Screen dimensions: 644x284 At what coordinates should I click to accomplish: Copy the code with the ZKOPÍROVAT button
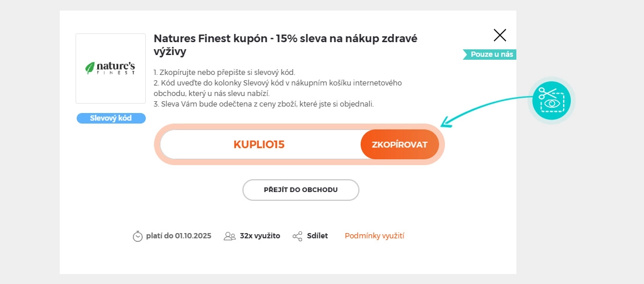(399, 144)
